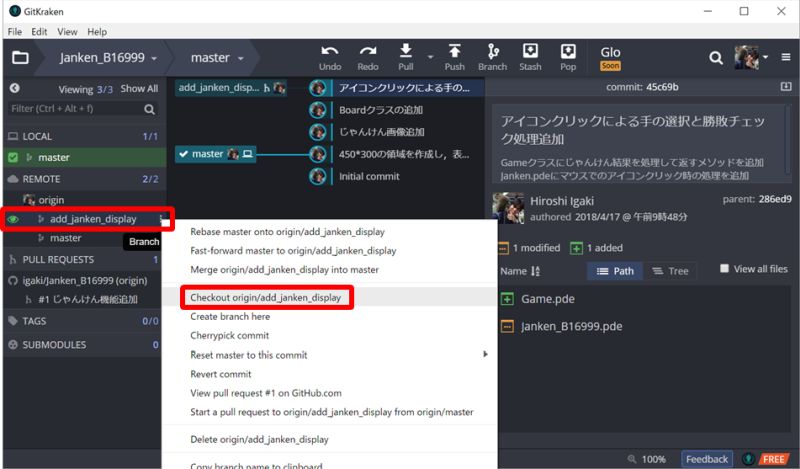This screenshot has width=800, height=469.
Task: Click the added Game.pde file icon
Action: tap(507, 299)
